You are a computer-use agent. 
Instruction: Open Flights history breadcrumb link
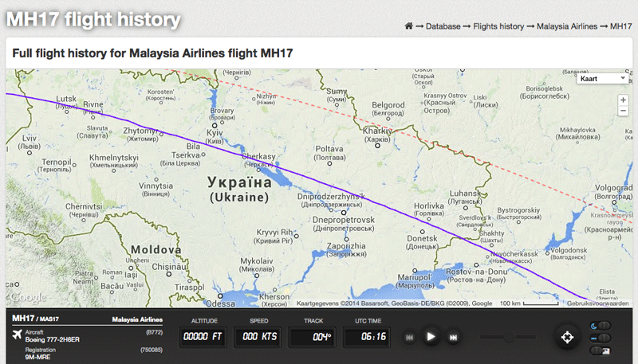[498, 26]
